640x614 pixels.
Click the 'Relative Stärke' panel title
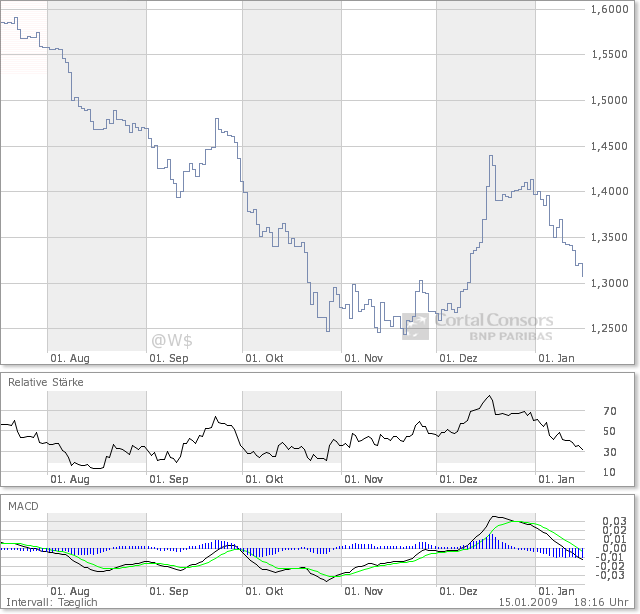[46, 383]
